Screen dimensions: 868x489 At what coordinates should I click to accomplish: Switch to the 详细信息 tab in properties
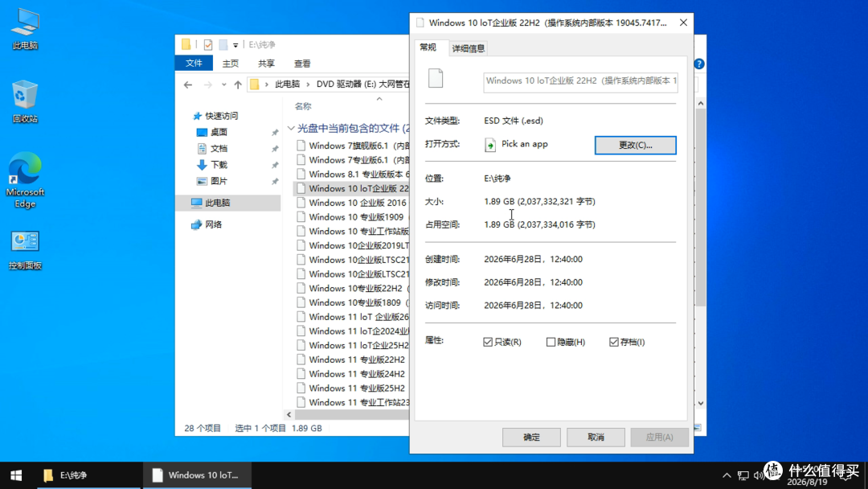point(469,49)
